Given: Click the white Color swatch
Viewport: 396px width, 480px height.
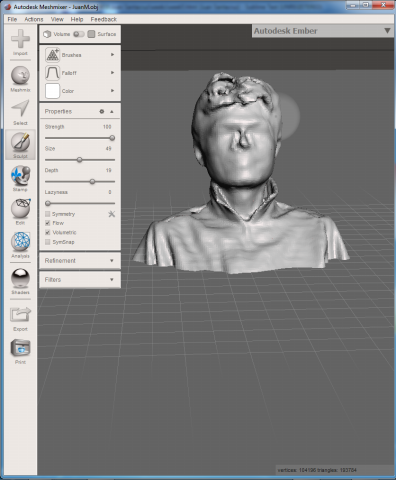Looking at the screenshot, I should (52, 91).
